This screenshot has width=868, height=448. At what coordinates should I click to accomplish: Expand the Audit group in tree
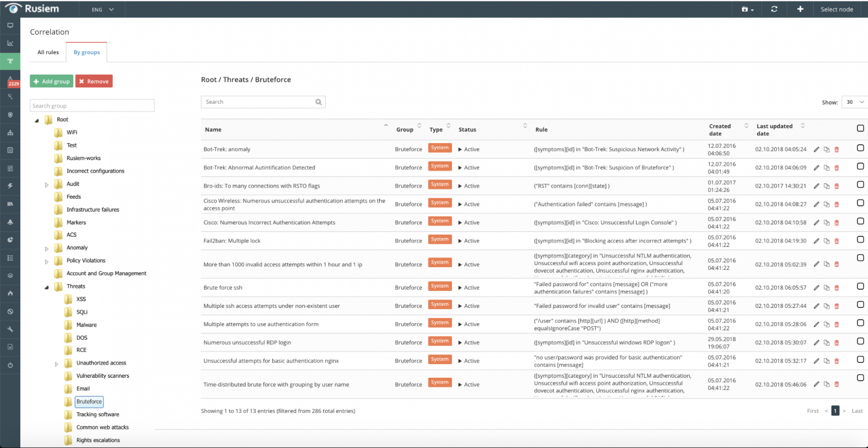coord(47,185)
